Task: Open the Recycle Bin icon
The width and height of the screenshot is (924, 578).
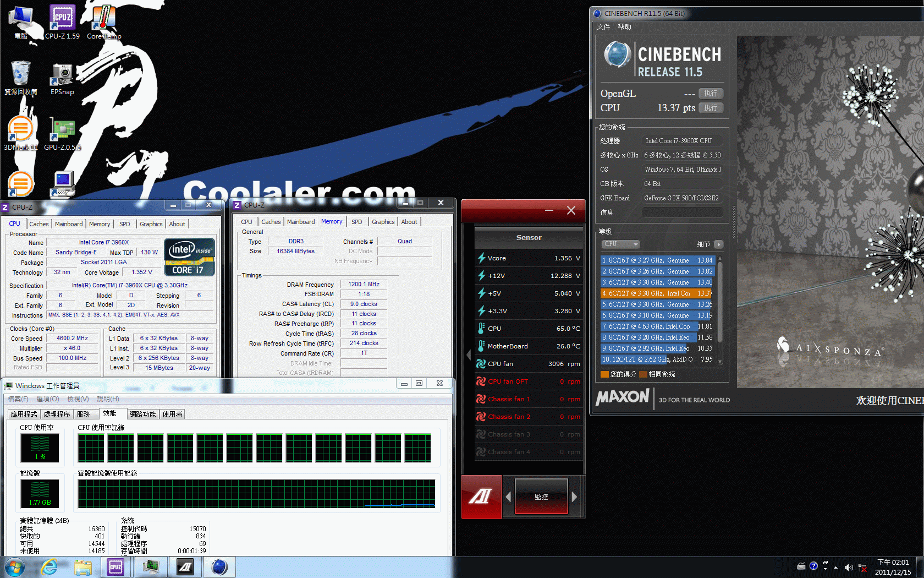Action: point(21,78)
